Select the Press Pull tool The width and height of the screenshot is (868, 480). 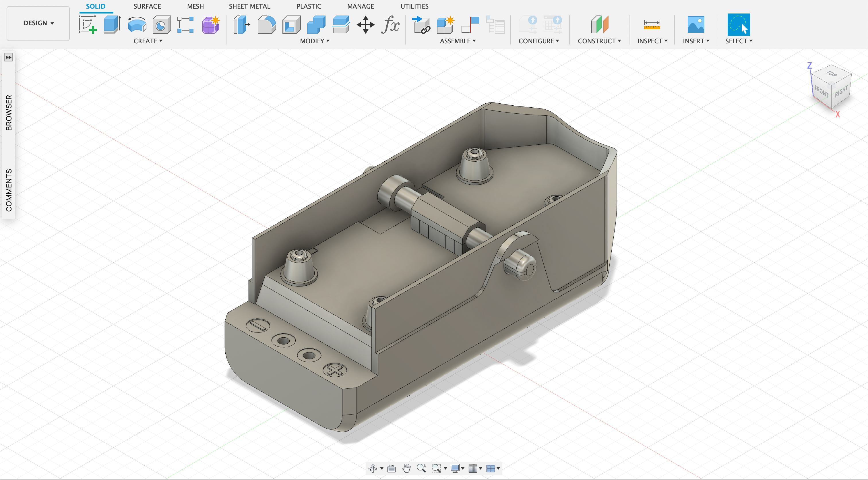point(242,25)
